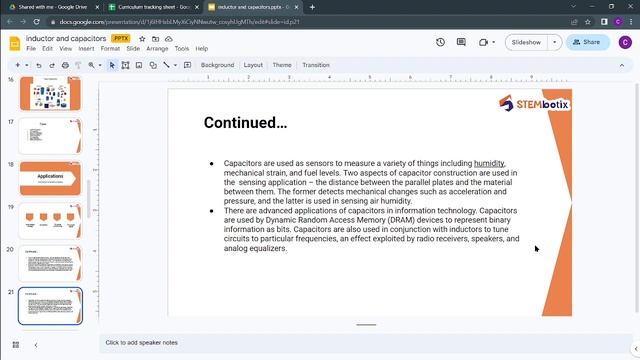Open the File menu
The image size is (640, 360).
tap(31, 49)
